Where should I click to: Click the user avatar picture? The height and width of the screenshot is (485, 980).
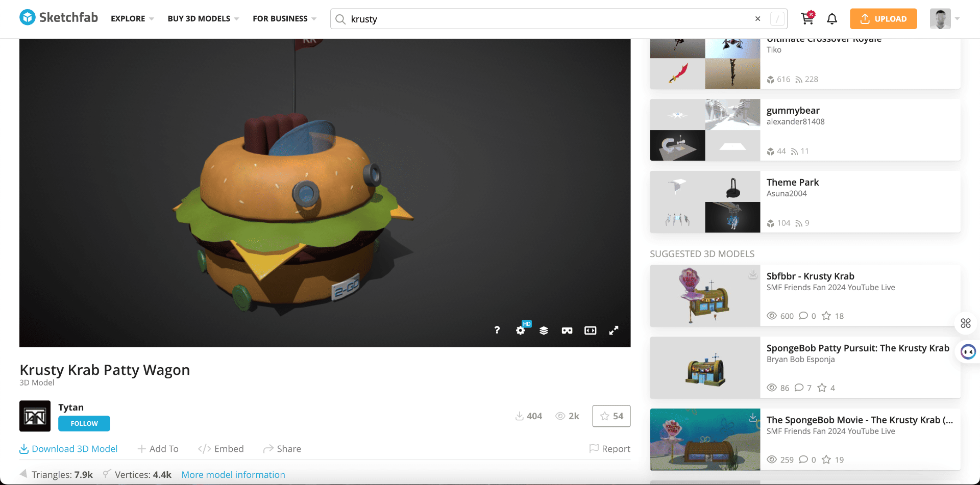pos(940,19)
